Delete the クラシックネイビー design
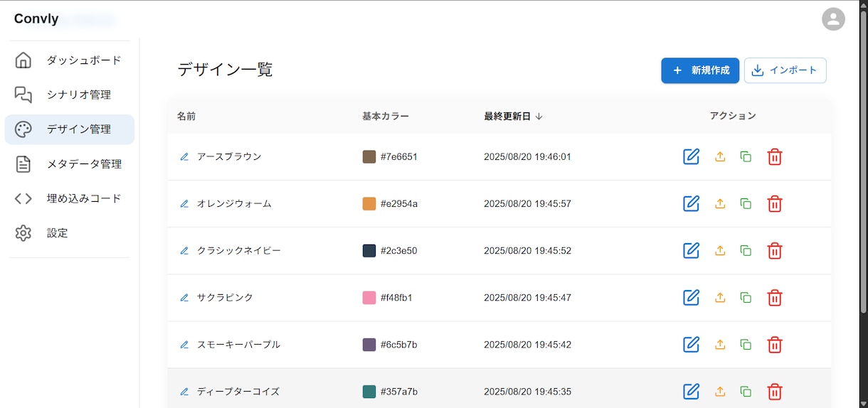Image resolution: width=868 pixels, height=408 pixels. coord(775,250)
